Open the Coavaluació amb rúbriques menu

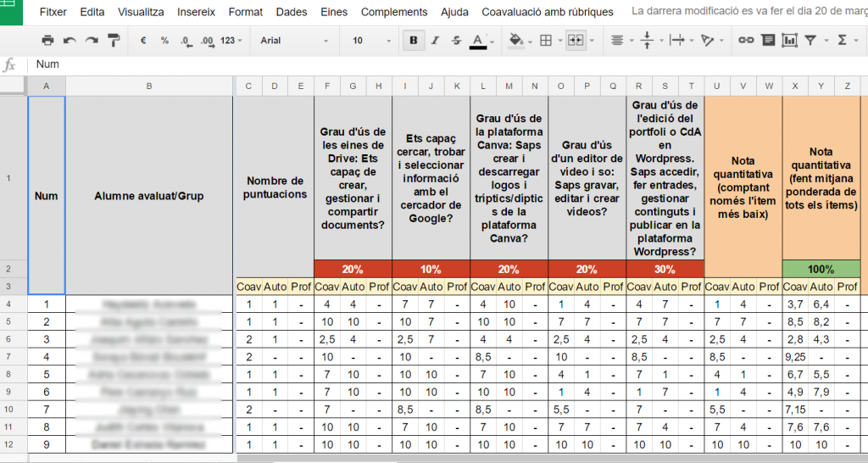(547, 12)
